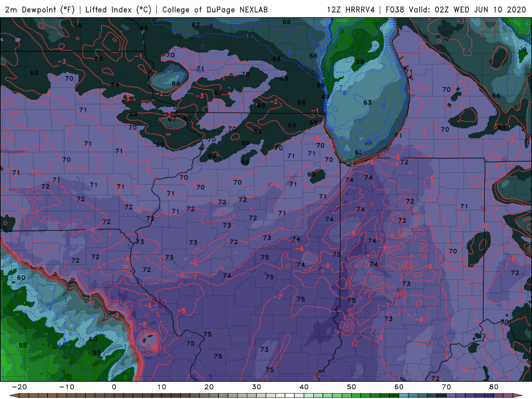This screenshot has height=399, width=532.
Task: Click the '63' dewpoint value over Lake Michigan
Action: [x=367, y=102]
